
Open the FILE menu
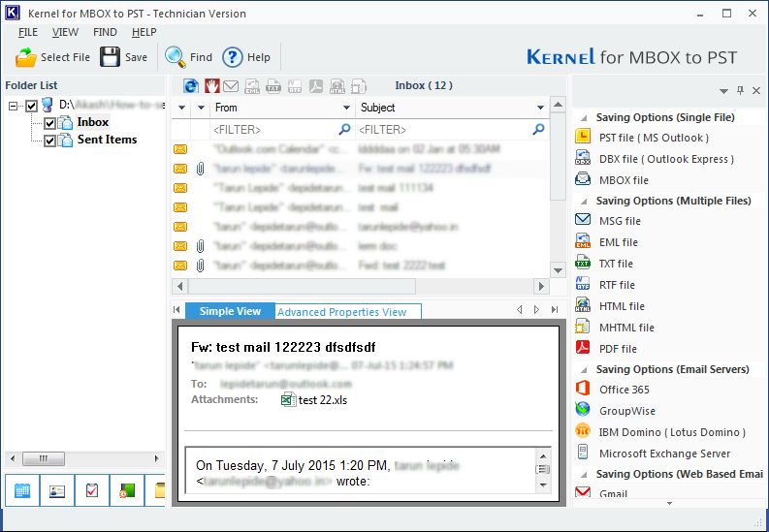click(28, 32)
